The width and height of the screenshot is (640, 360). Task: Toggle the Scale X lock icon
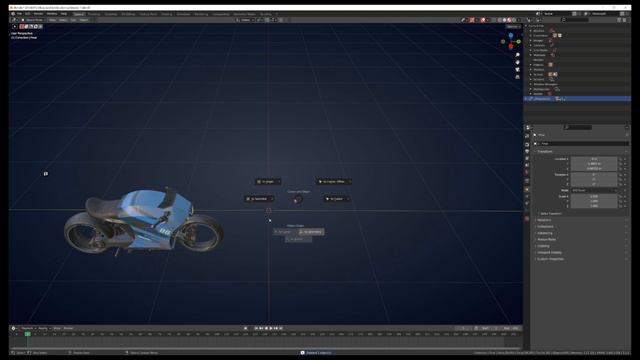click(x=620, y=196)
